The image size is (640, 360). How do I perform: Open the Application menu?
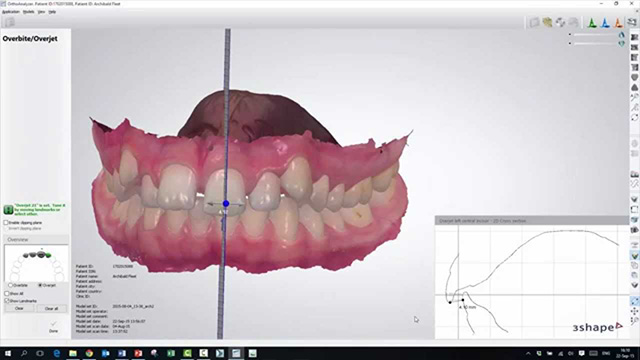coord(11,12)
